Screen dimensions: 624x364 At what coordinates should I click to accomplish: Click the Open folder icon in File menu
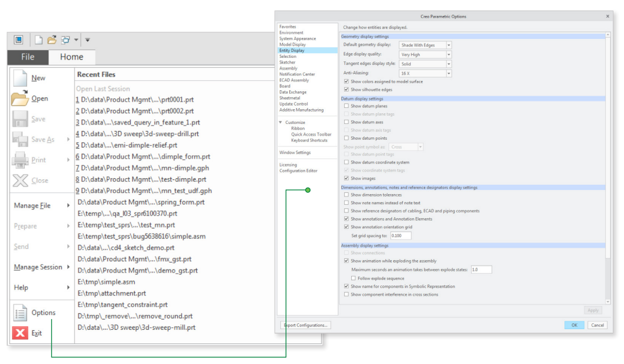coord(20,98)
